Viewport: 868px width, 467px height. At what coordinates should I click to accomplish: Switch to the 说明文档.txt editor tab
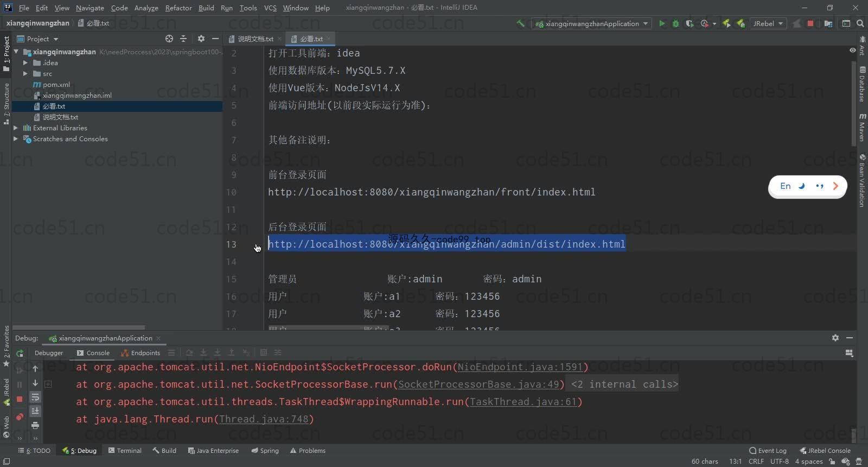(x=255, y=39)
